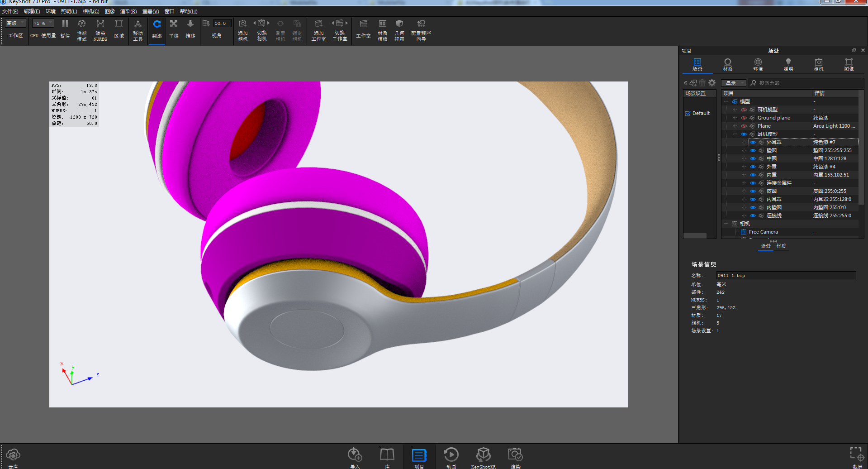Switch to the 相机 panel tab

(819, 65)
